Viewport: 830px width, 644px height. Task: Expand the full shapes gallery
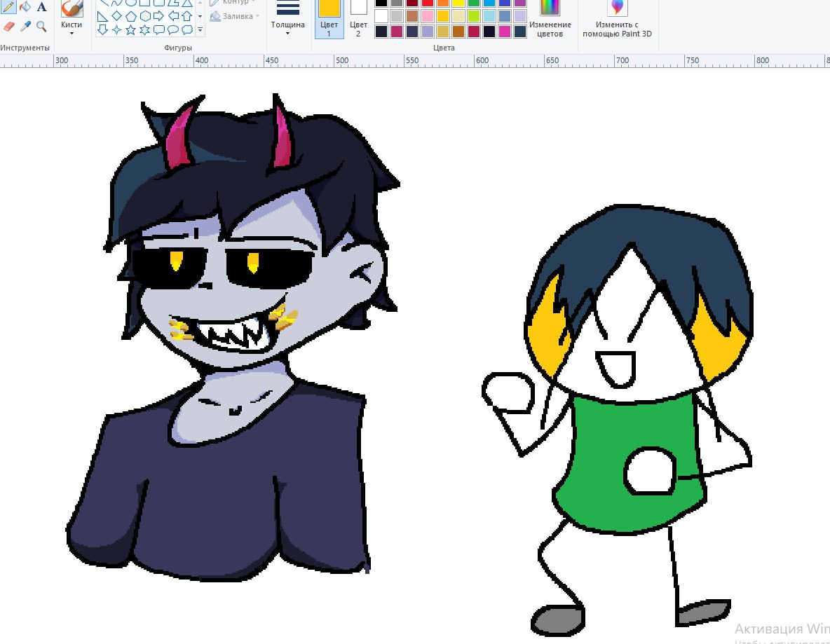click(x=200, y=30)
